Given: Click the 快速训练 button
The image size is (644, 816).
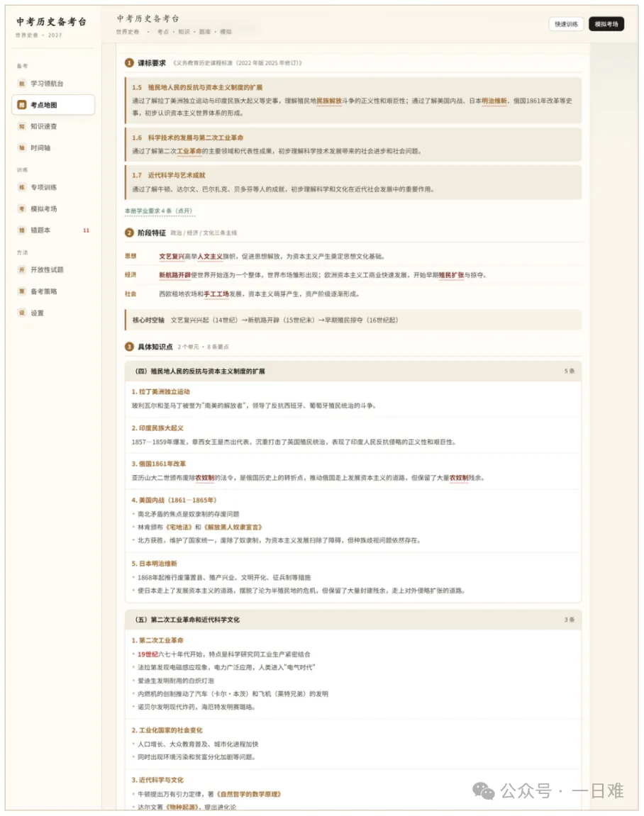Looking at the screenshot, I should [566, 24].
